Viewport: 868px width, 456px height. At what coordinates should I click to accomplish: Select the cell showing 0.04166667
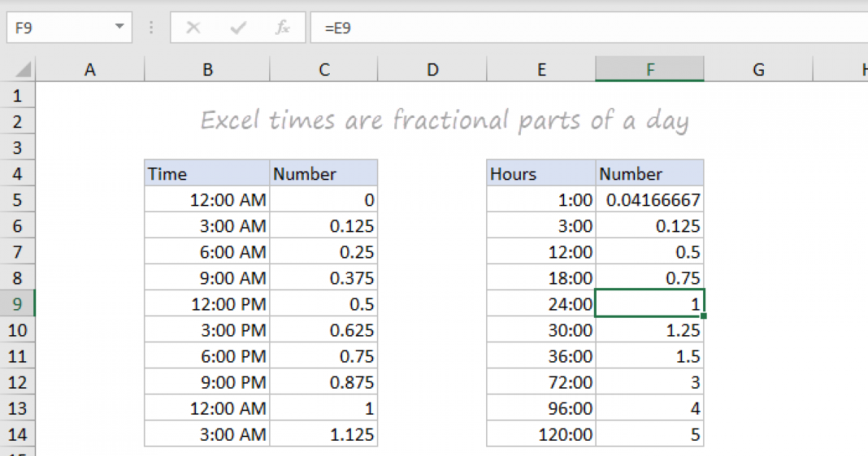[649, 199]
